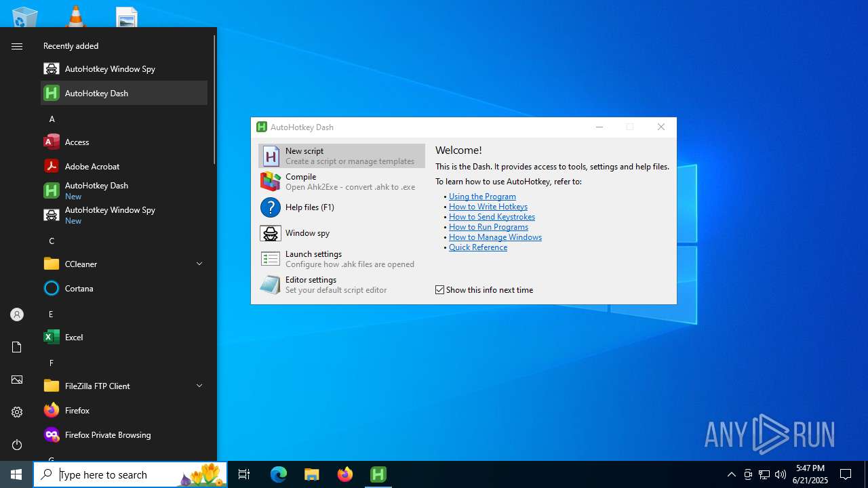The image size is (868, 488).
Task: Launch Window spy from the Dash
Action: point(342,233)
